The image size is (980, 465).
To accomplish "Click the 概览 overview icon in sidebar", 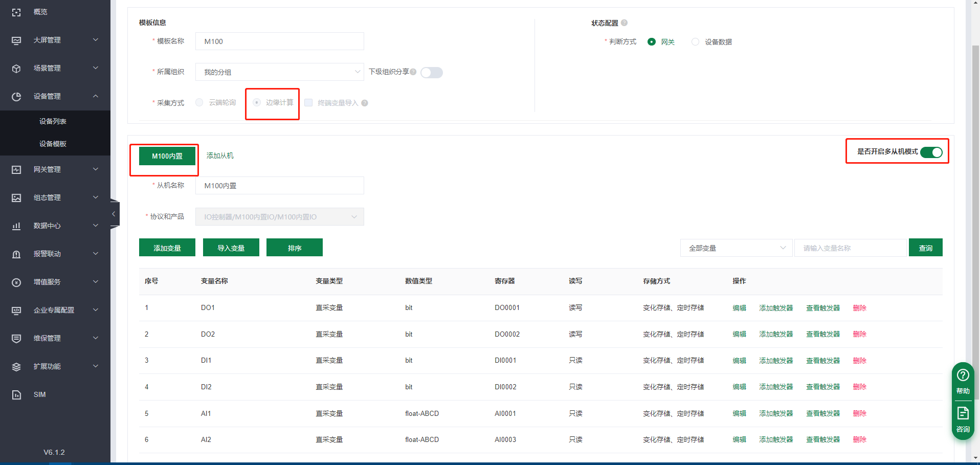I will point(16,12).
